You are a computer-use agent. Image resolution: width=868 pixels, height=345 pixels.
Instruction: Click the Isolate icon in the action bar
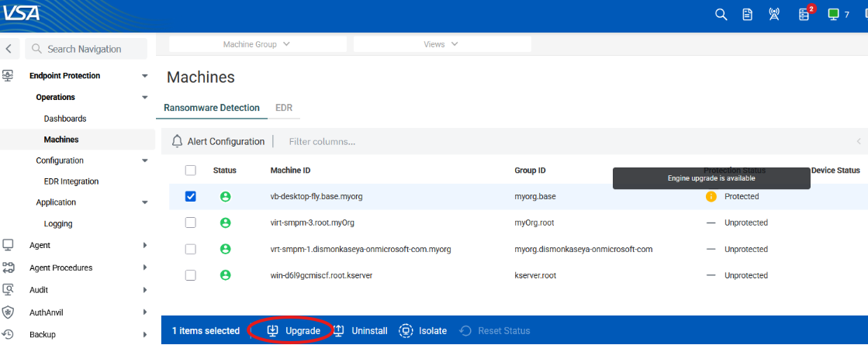[406, 330]
